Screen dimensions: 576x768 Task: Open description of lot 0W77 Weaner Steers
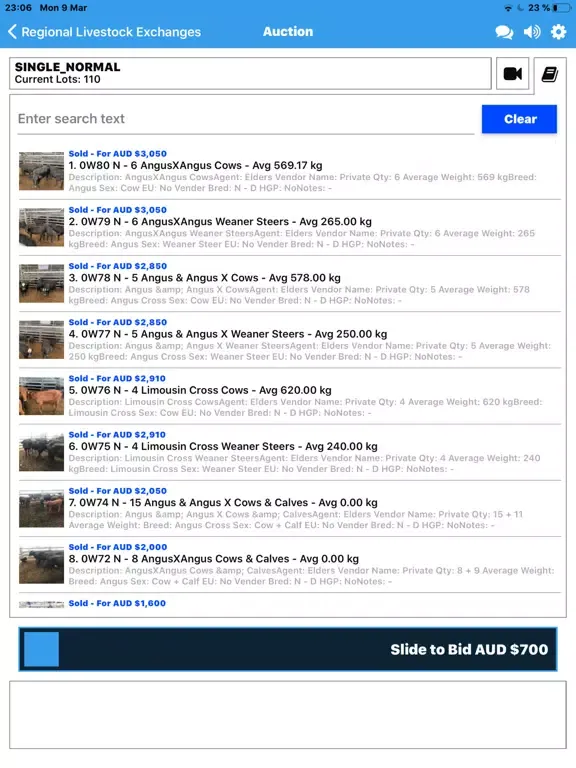pyautogui.click(x=310, y=351)
